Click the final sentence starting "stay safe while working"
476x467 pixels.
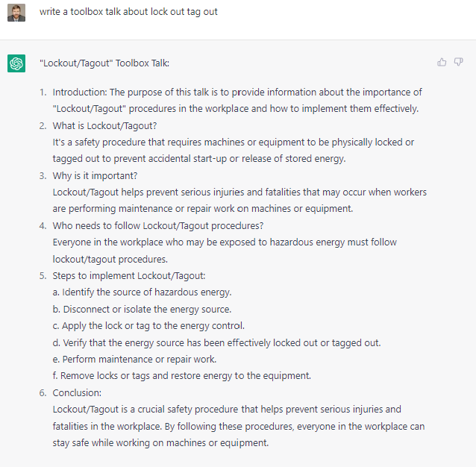pyautogui.click(x=160, y=442)
